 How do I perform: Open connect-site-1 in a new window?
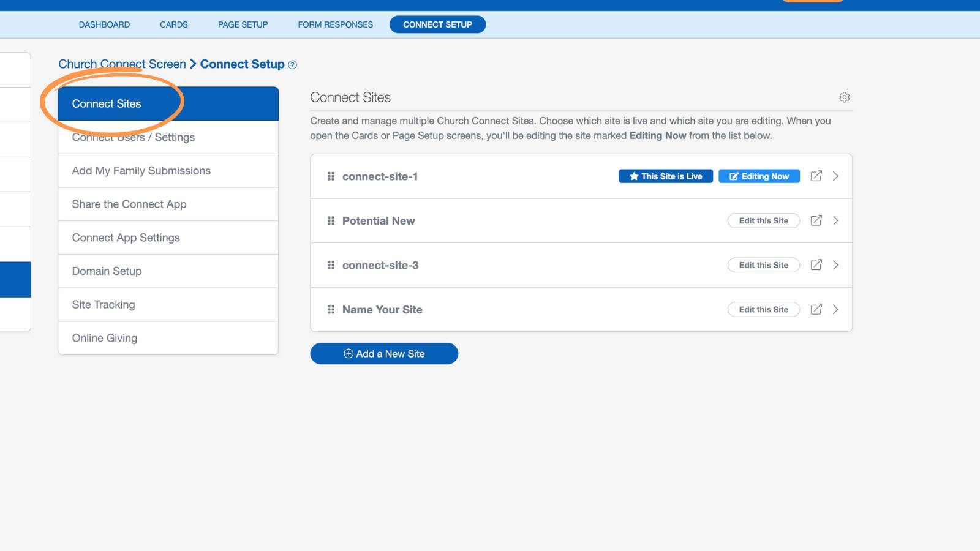[816, 176]
